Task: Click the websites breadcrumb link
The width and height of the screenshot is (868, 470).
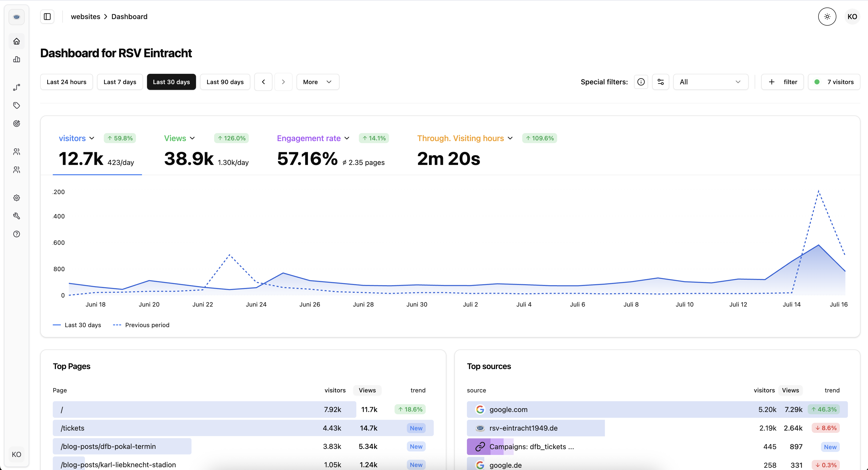Action: pyautogui.click(x=85, y=17)
